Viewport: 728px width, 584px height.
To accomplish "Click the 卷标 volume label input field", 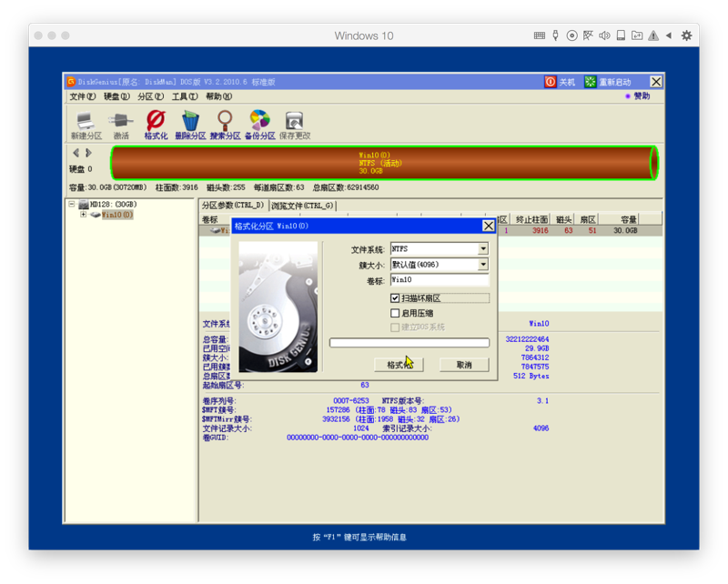I will coord(440,280).
